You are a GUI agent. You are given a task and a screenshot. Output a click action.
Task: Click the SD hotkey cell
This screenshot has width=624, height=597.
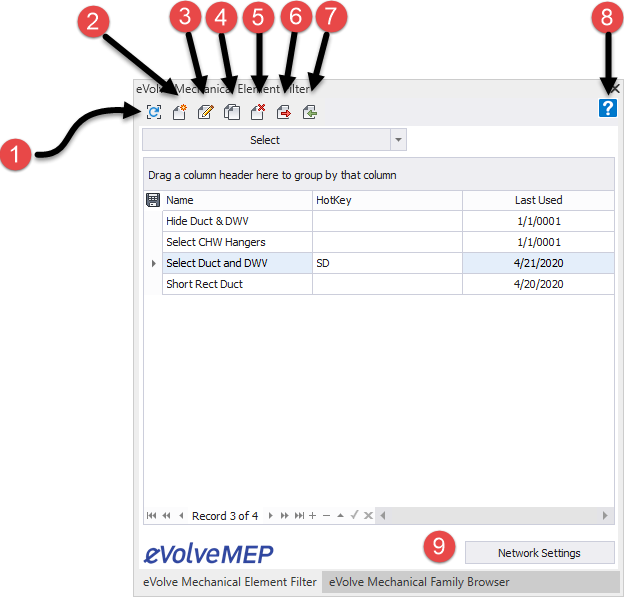387,263
